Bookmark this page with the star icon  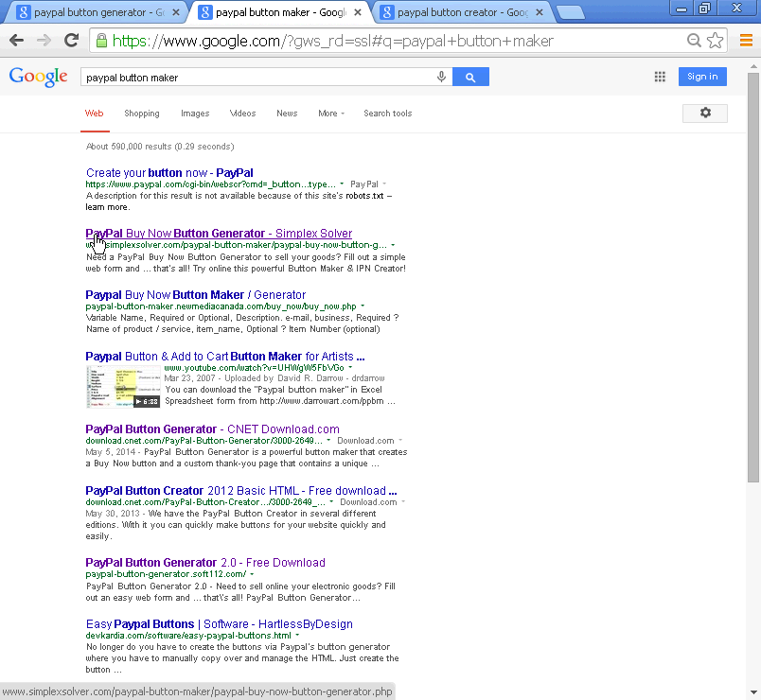pyautogui.click(x=715, y=41)
